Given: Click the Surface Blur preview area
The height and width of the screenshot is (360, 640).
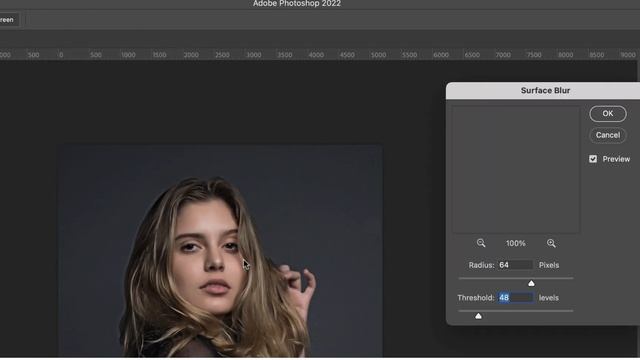Looking at the screenshot, I should (516, 169).
